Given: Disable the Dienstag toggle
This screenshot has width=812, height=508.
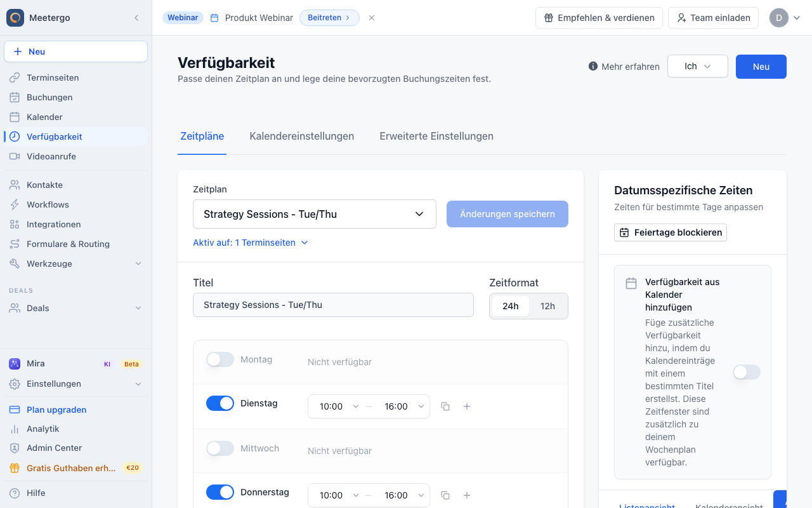Looking at the screenshot, I should coord(220,403).
